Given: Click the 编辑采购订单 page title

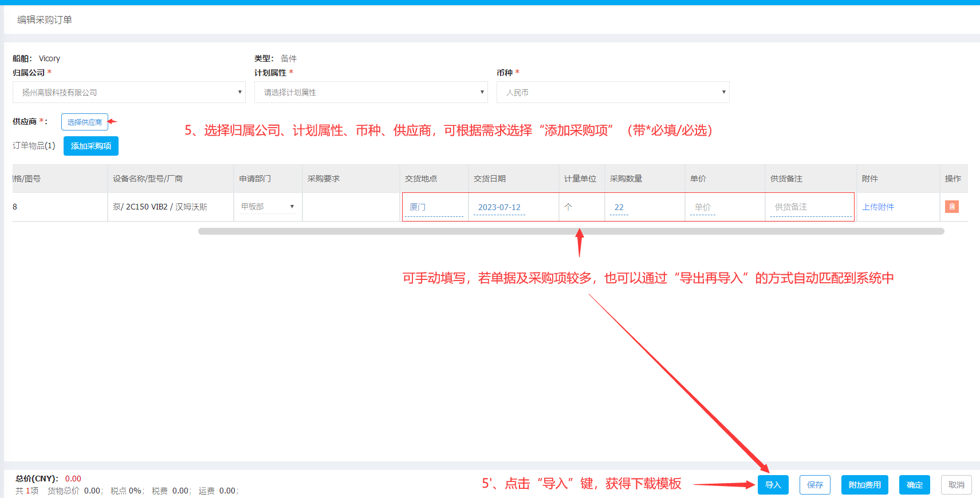Looking at the screenshot, I should [x=45, y=20].
